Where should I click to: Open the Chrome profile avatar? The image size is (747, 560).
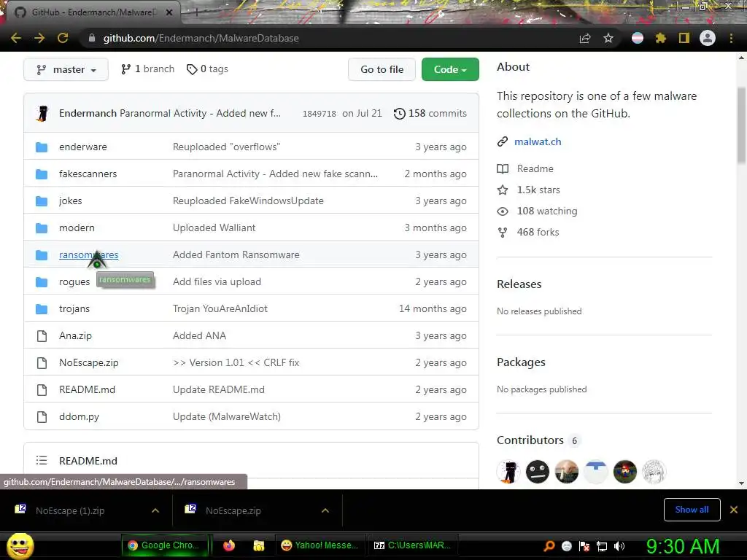pyautogui.click(x=708, y=38)
